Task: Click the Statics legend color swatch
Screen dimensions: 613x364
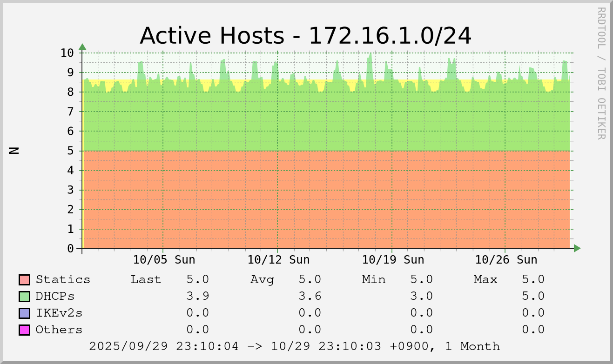Action: [24, 280]
